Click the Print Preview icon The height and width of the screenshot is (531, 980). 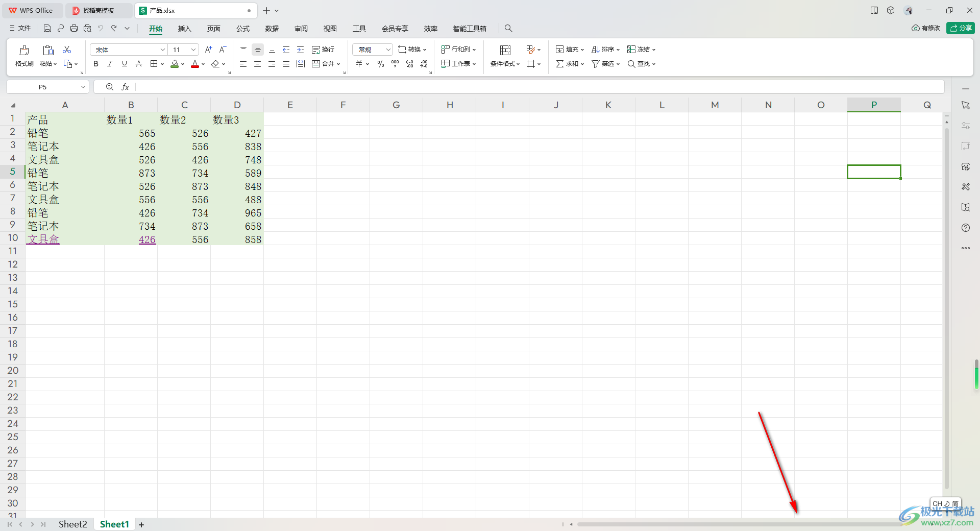[x=87, y=28]
